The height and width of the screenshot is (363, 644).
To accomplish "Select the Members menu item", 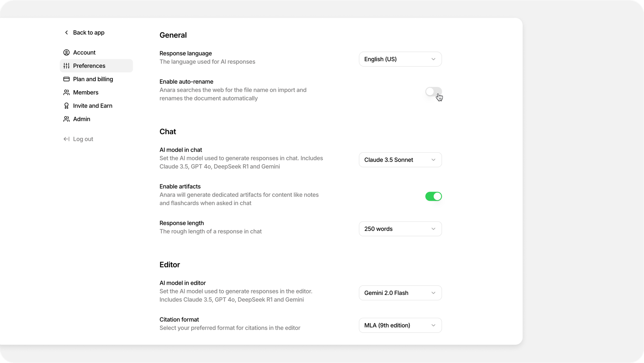I will click(86, 92).
